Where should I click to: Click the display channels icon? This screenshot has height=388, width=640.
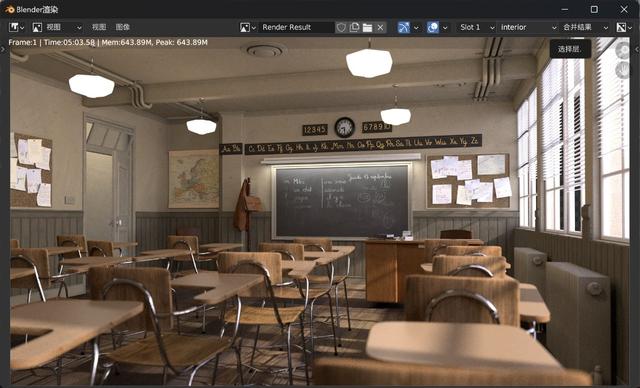[624, 27]
